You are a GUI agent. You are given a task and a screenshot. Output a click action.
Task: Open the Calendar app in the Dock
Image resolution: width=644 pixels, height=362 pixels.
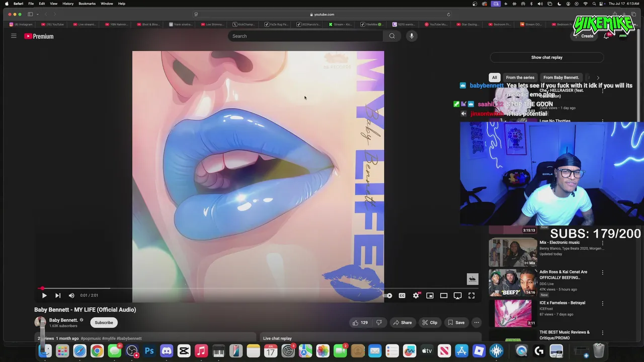pyautogui.click(x=270, y=351)
